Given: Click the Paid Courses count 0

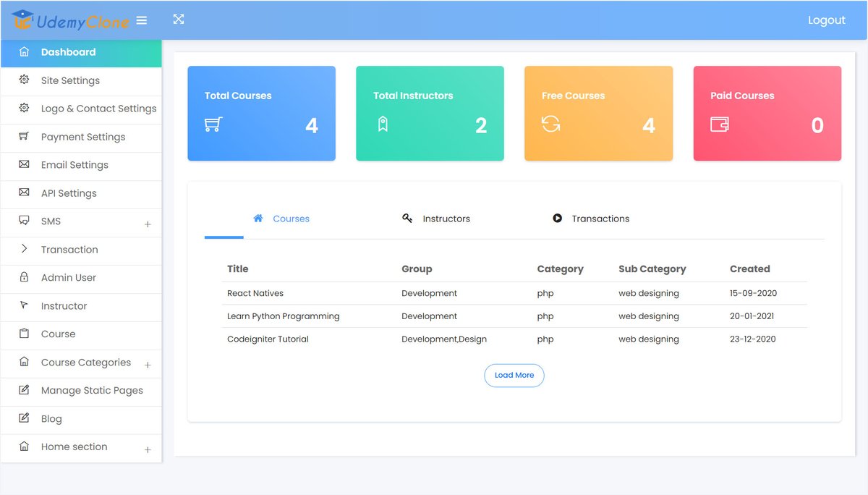Looking at the screenshot, I should [817, 126].
